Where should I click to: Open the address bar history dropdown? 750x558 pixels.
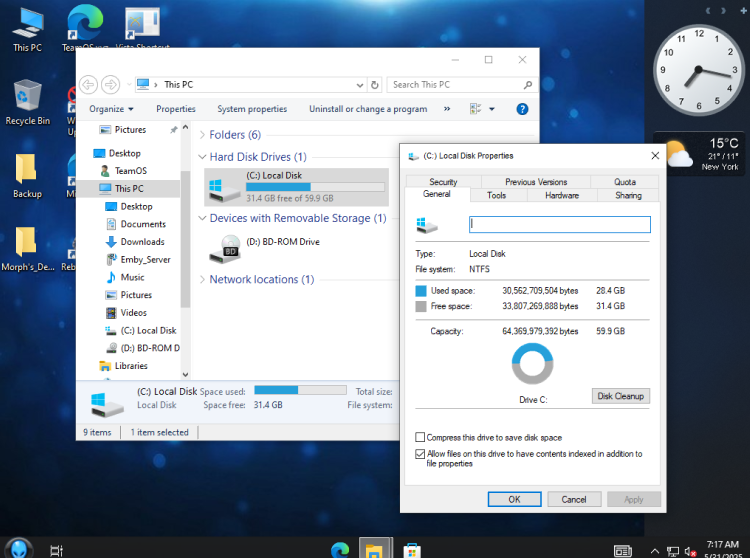[360, 85]
